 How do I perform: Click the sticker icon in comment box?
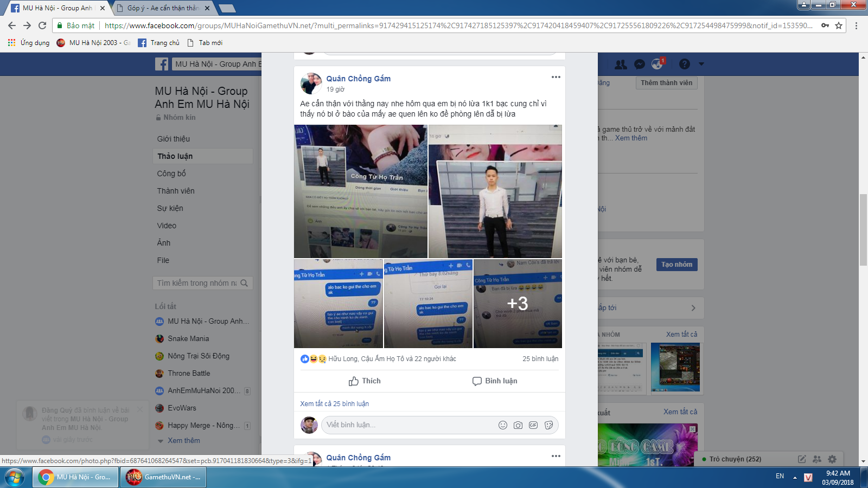click(x=548, y=425)
